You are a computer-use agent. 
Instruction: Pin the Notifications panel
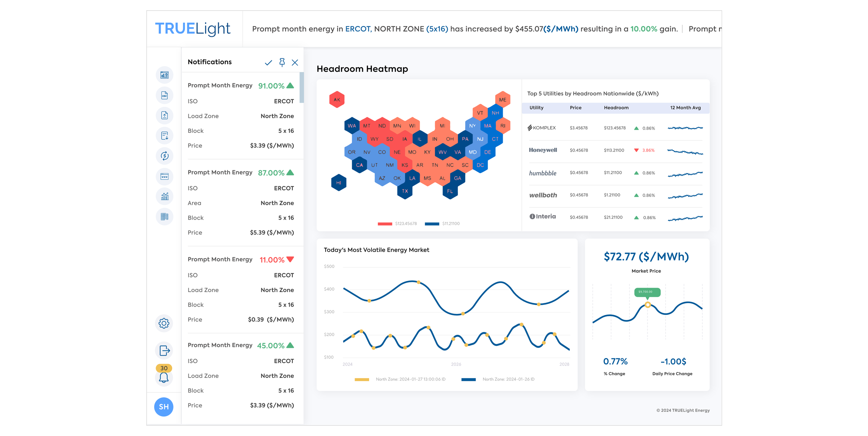pyautogui.click(x=282, y=62)
